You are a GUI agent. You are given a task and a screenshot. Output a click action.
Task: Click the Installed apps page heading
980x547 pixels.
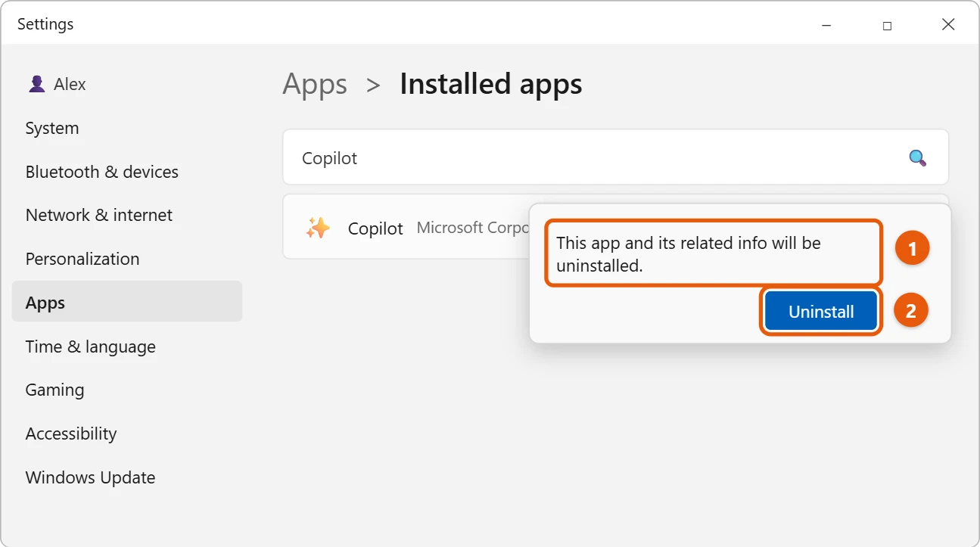pyautogui.click(x=491, y=83)
